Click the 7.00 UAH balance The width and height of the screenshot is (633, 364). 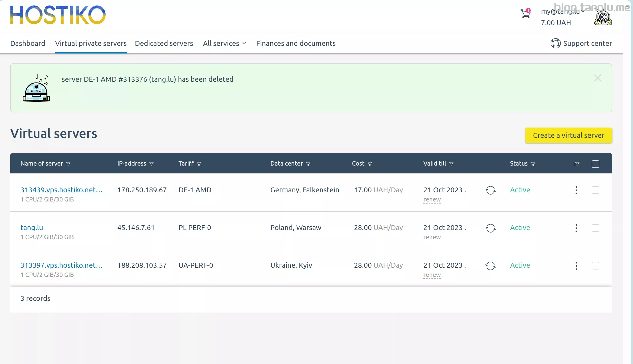tap(556, 23)
